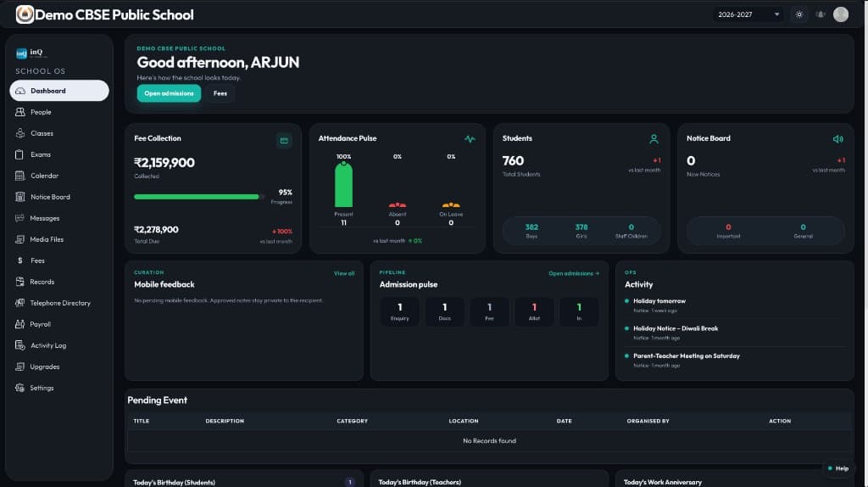Screen dimensions: 868x487
Task: Open Payroll menu entry
Action: (59, 324)
